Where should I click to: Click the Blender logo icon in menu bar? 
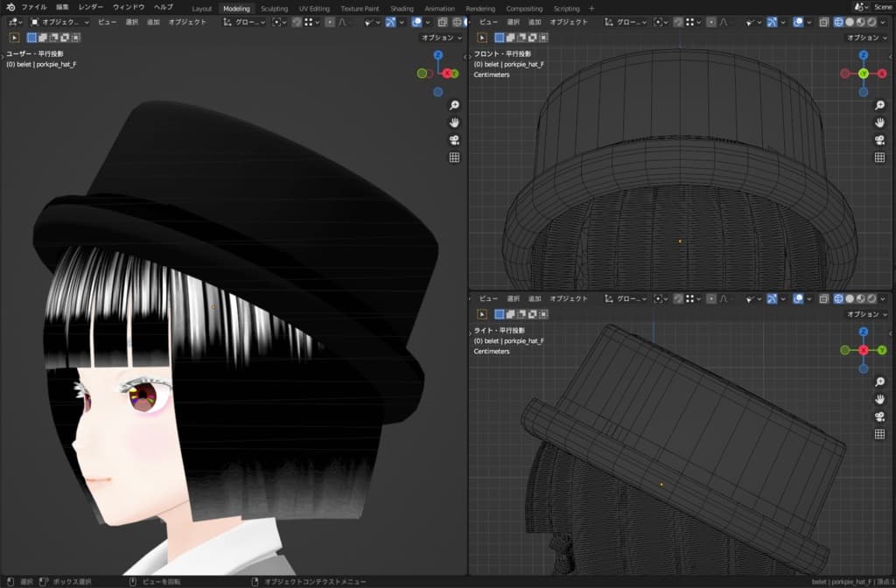10,7
